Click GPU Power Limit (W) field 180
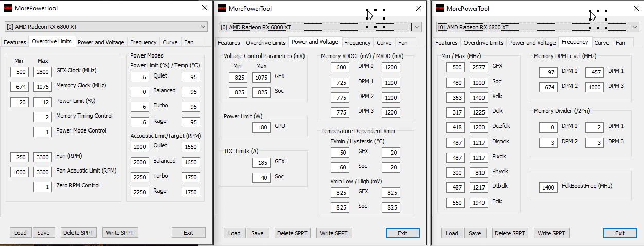 tap(261, 127)
